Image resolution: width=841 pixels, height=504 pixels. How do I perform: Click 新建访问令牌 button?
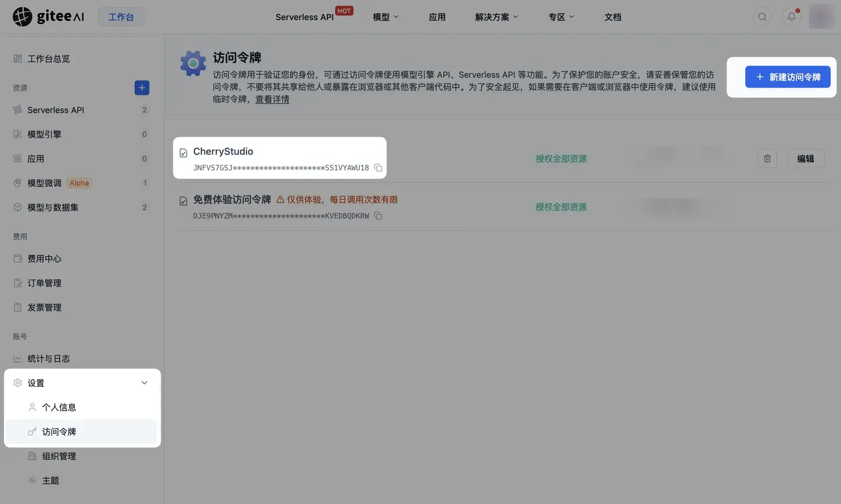[788, 77]
